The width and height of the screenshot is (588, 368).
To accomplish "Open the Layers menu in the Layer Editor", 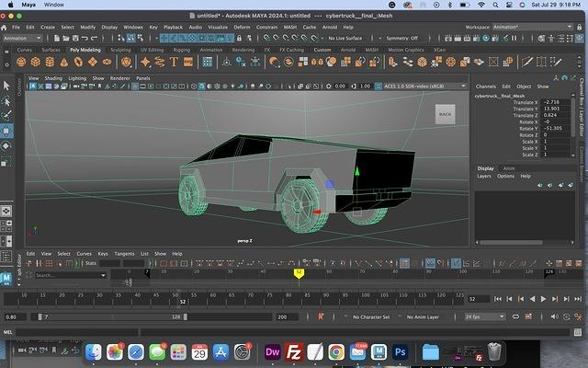I will [x=484, y=176].
